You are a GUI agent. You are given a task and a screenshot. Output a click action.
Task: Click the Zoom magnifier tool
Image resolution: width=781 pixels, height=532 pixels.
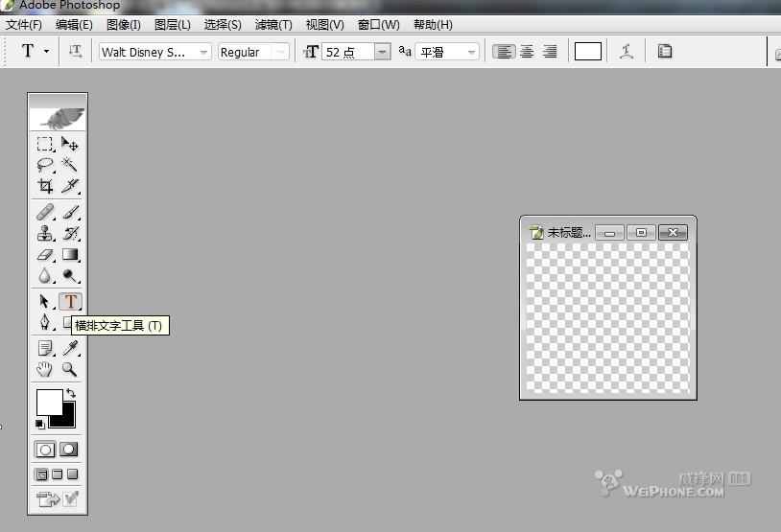click(70, 369)
